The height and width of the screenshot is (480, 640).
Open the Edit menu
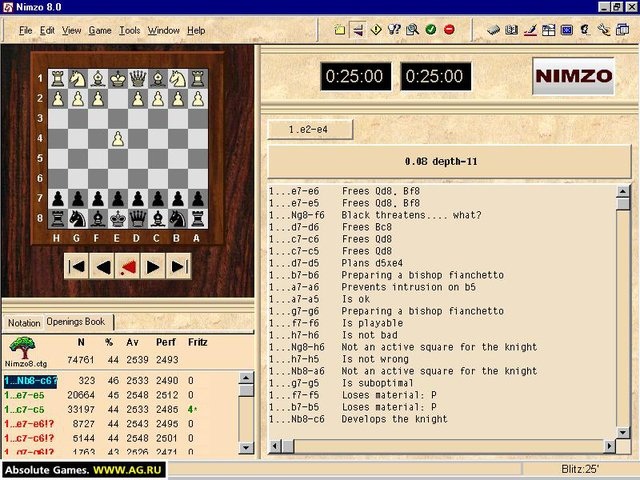(x=47, y=30)
